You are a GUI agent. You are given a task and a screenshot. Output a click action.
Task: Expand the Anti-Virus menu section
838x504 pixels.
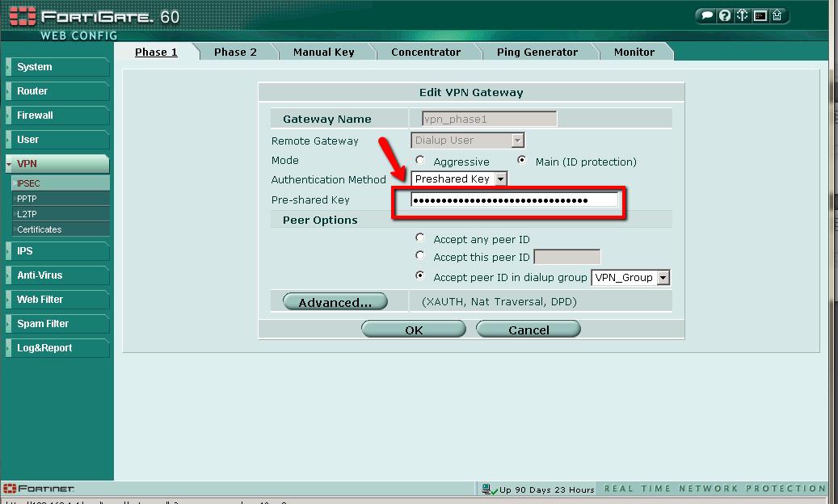coord(57,275)
